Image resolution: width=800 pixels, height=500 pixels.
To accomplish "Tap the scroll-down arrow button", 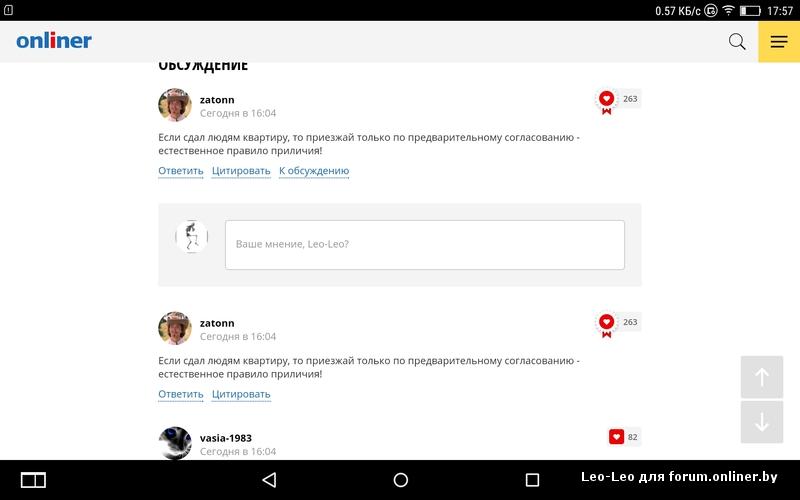I will pos(762,422).
